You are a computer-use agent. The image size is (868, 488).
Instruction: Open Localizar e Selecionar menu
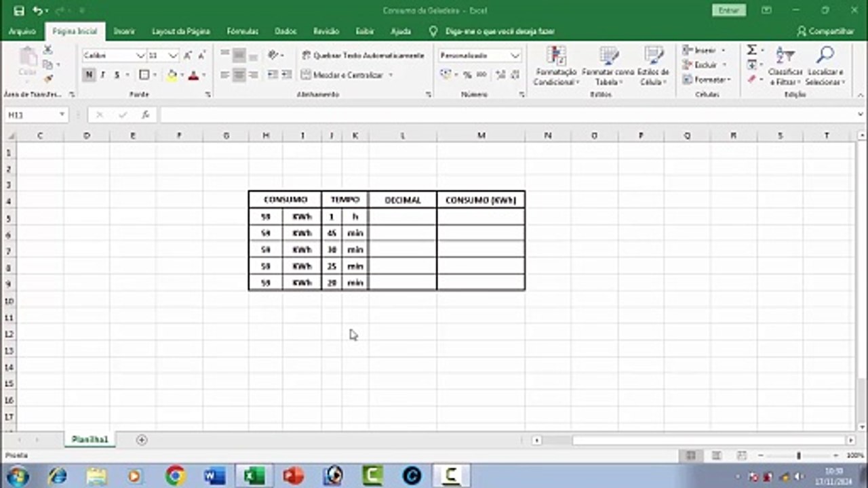pyautogui.click(x=825, y=66)
